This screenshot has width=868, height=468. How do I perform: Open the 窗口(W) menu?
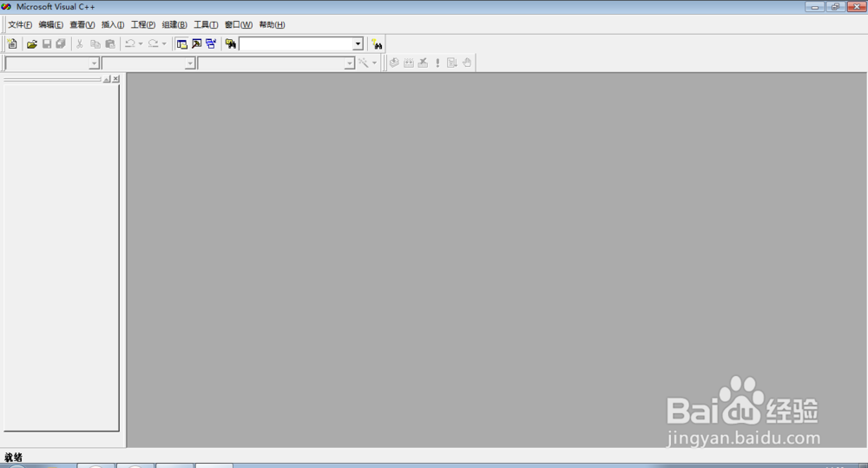239,25
